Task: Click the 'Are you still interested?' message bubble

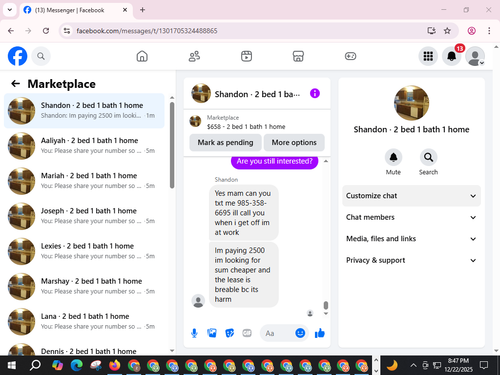Action: click(274, 161)
